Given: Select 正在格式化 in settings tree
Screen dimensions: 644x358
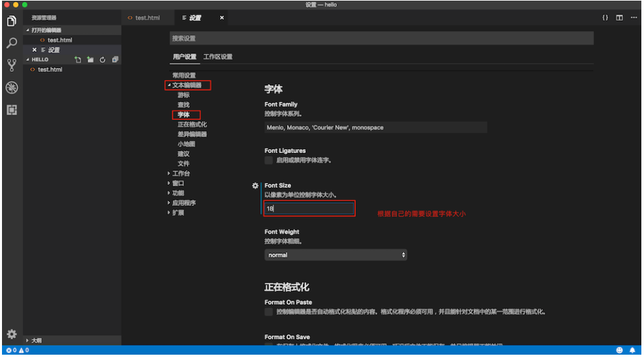Looking at the screenshot, I should click(x=192, y=124).
